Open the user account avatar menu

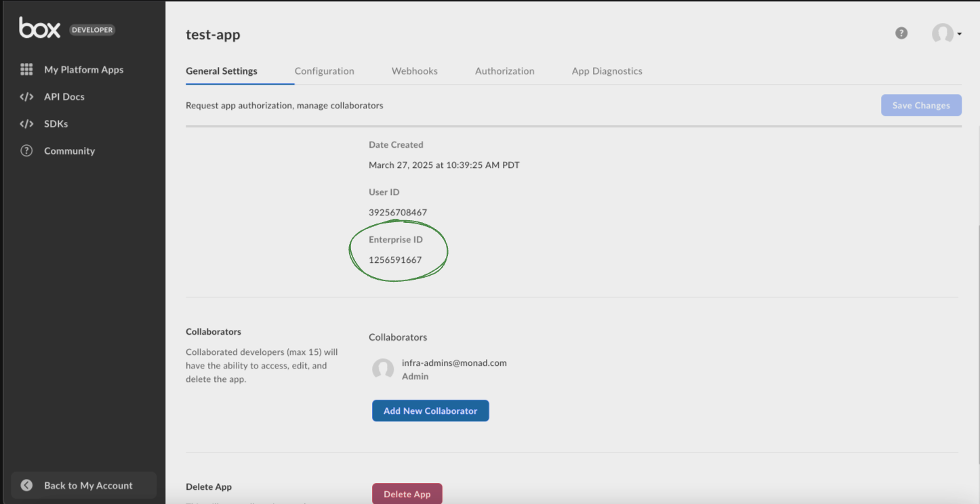tap(942, 33)
